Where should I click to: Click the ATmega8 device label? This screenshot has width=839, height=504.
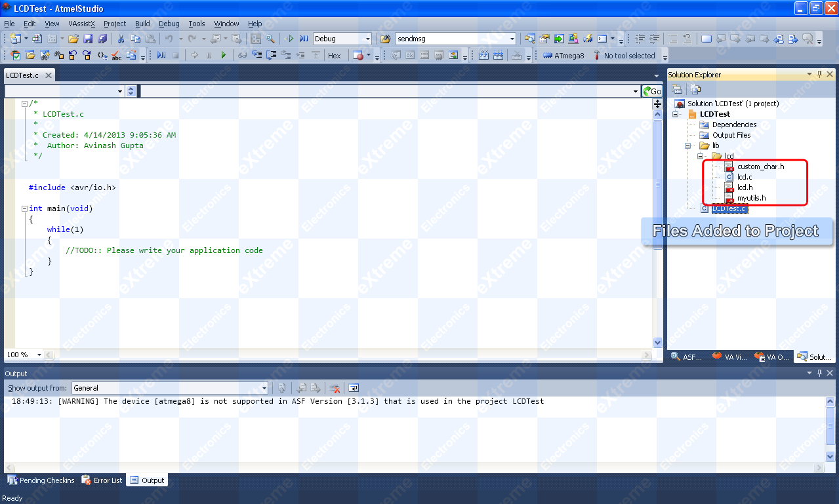point(569,56)
